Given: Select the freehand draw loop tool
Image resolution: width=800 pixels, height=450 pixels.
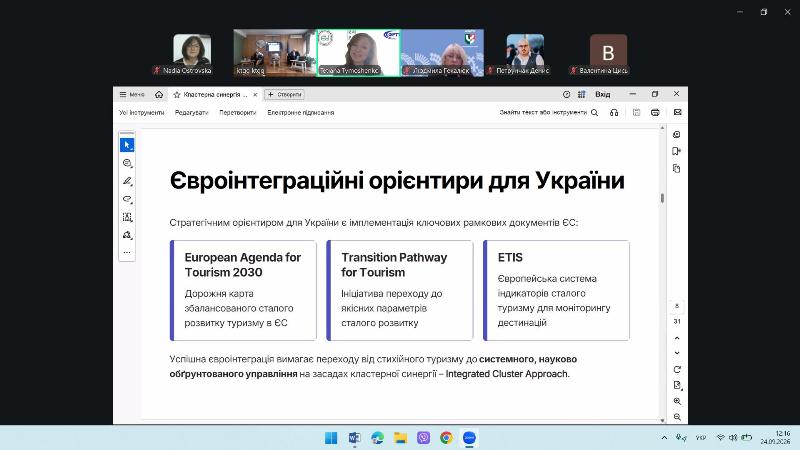Looking at the screenshot, I should click(127, 199).
